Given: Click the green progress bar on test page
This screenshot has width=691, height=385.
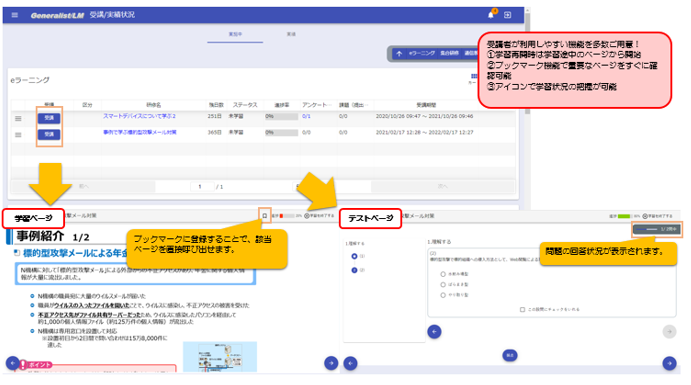Looking at the screenshot, I should pos(625,216).
